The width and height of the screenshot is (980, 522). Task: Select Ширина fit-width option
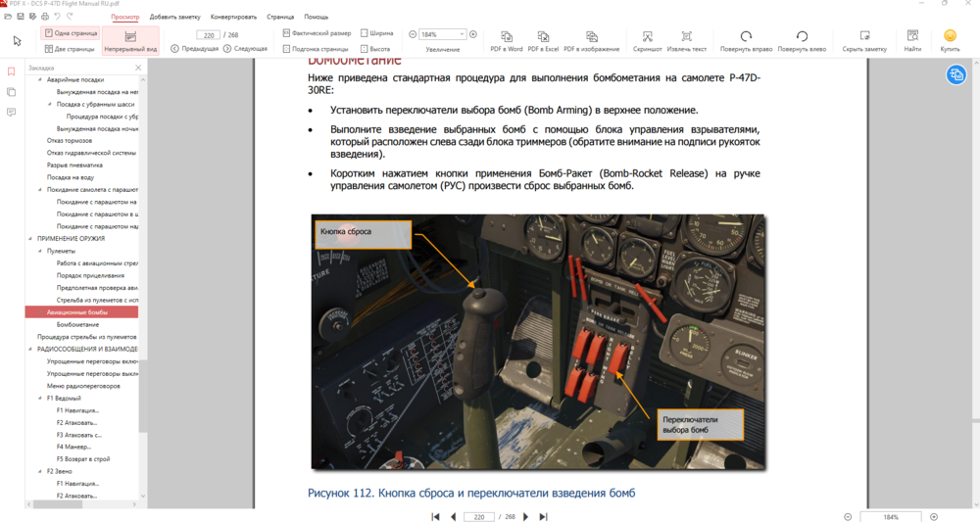click(x=377, y=33)
